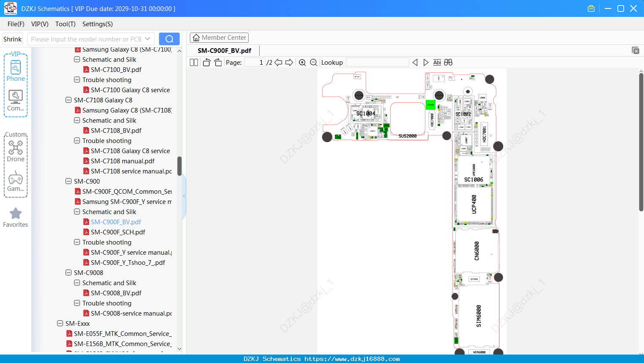The height and width of the screenshot is (363, 644).
Task: Click the zoom out magnifier icon
Action: tap(313, 63)
